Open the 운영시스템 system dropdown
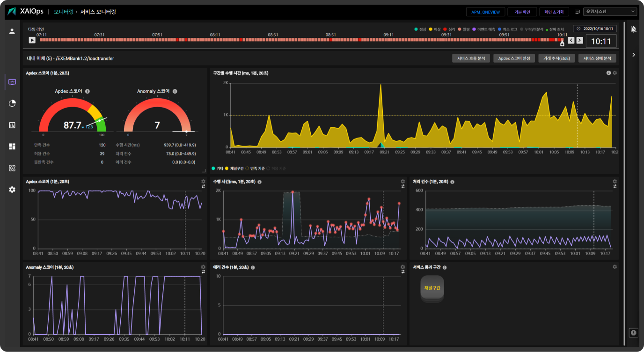The width and height of the screenshot is (644, 352). tap(610, 12)
